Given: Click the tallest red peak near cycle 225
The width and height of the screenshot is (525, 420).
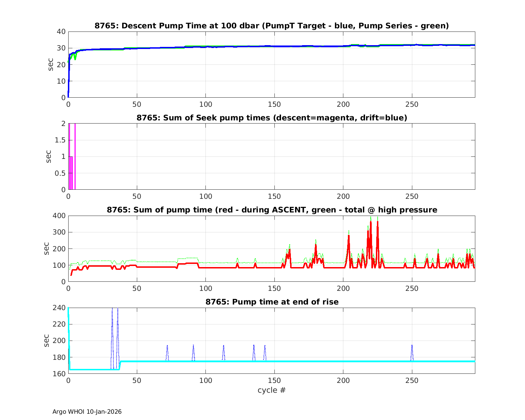Looking at the screenshot, I should pyautogui.click(x=378, y=222).
